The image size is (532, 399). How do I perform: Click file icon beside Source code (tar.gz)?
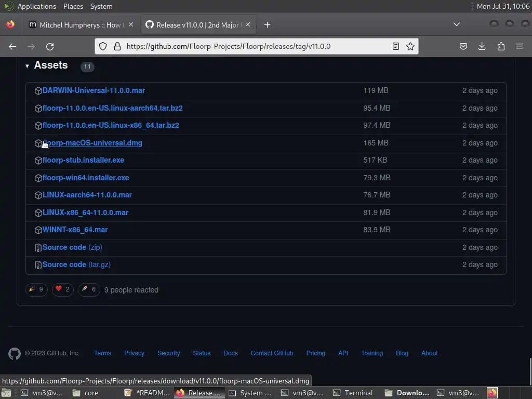point(38,265)
